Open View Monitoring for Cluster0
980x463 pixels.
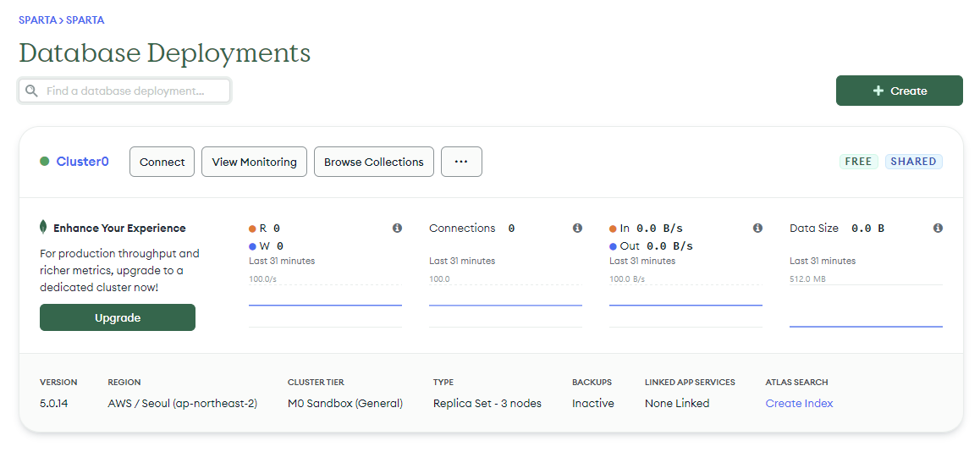[x=255, y=162]
